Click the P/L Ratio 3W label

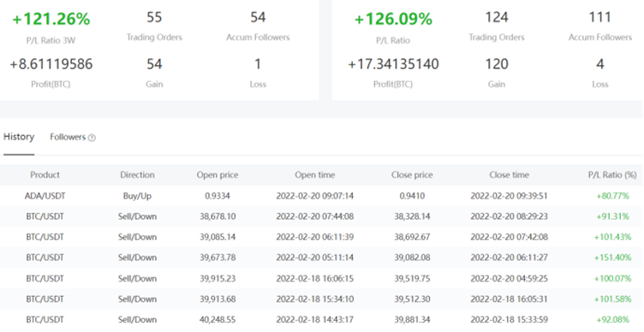(51, 40)
